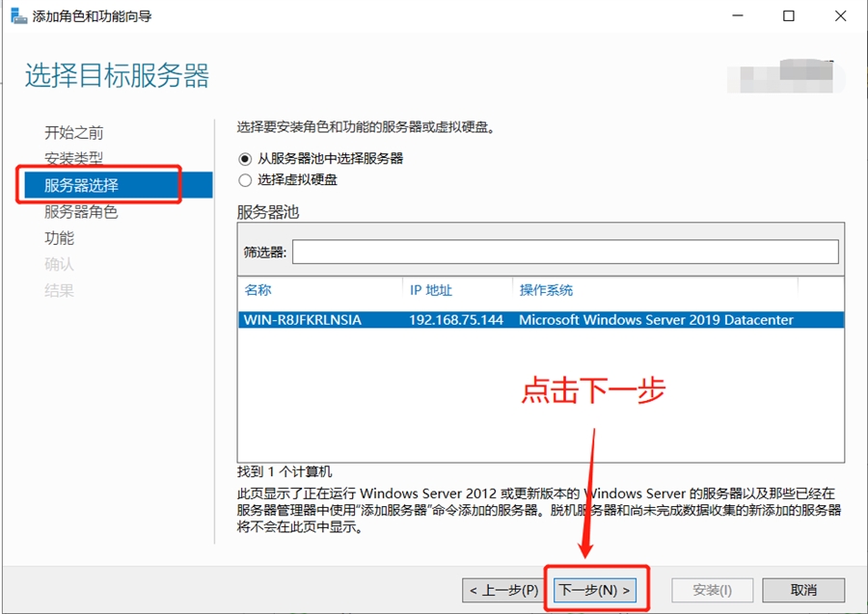Close the 添加角色和功能向导 window
The width and height of the screenshot is (868, 614).
coord(840,16)
